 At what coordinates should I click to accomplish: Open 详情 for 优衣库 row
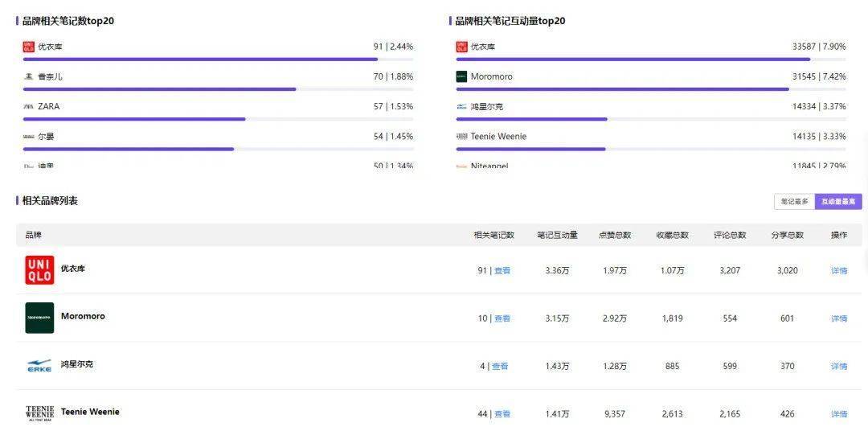pyautogui.click(x=838, y=271)
